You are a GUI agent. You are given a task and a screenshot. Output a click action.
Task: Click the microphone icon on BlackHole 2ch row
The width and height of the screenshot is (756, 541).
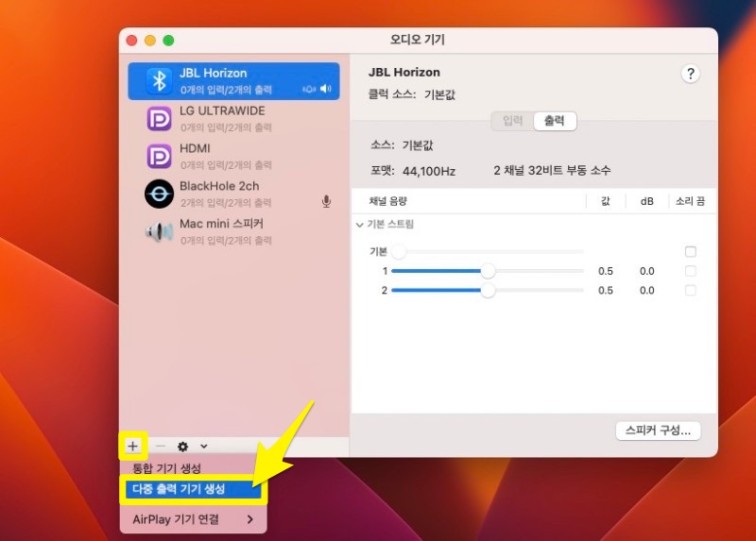pyautogui.click(x=326, y=201)
